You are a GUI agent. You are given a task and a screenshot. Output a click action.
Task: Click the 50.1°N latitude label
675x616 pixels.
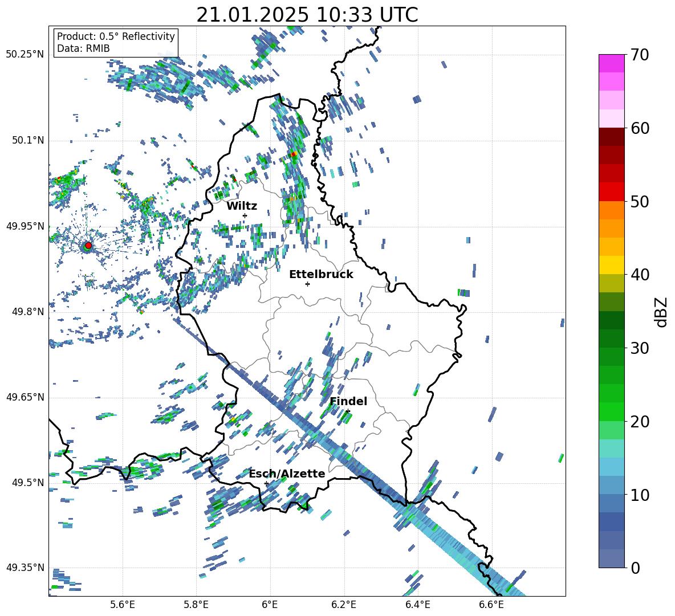click(27, 140)
